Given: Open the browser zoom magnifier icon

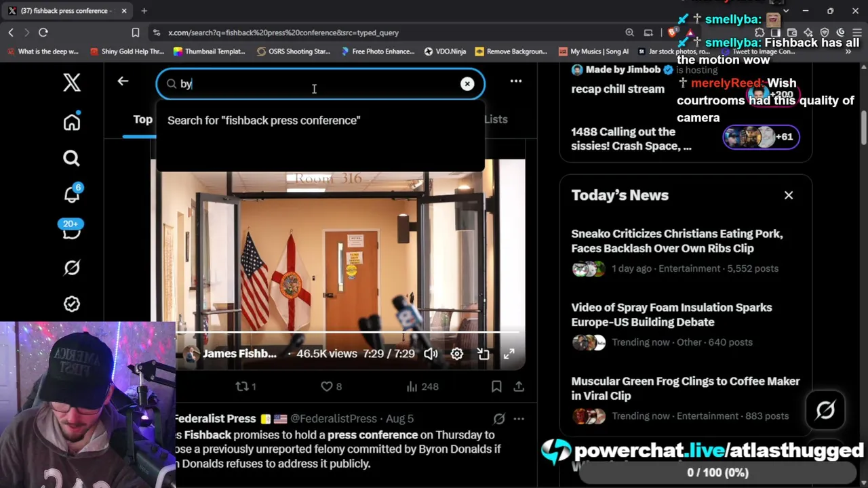Looking at the screenshot, I should click(x=629, y=33).
